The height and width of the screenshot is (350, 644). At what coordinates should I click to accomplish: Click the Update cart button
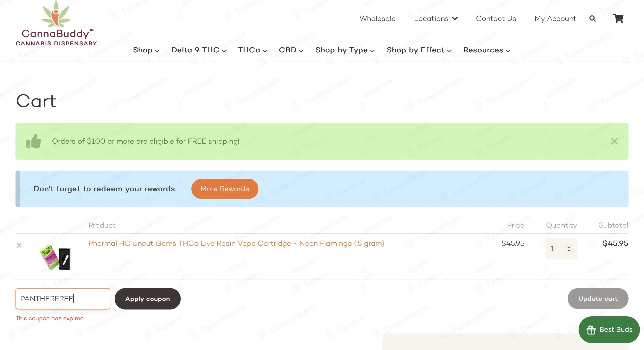pos(598,299)
